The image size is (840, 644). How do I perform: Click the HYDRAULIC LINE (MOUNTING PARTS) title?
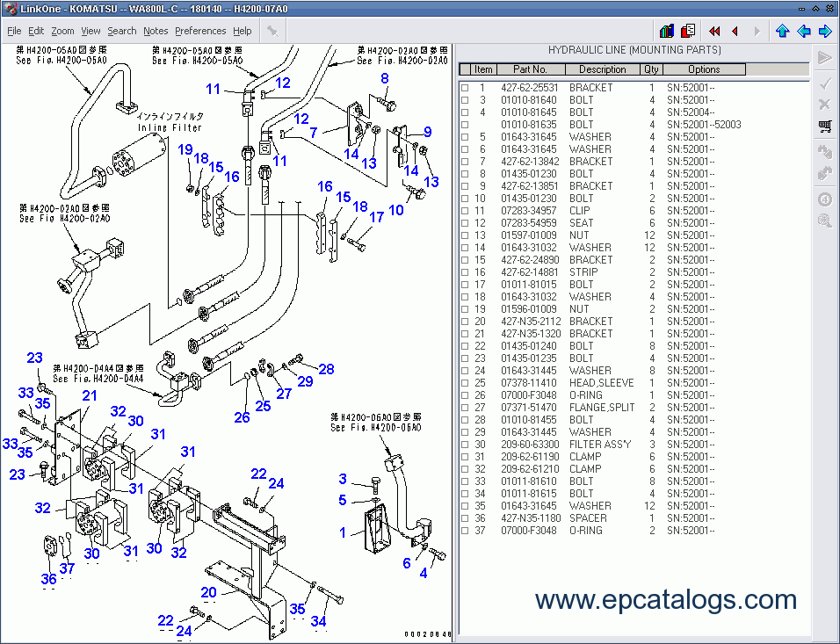pyautogui.click(x=634, y=50)
